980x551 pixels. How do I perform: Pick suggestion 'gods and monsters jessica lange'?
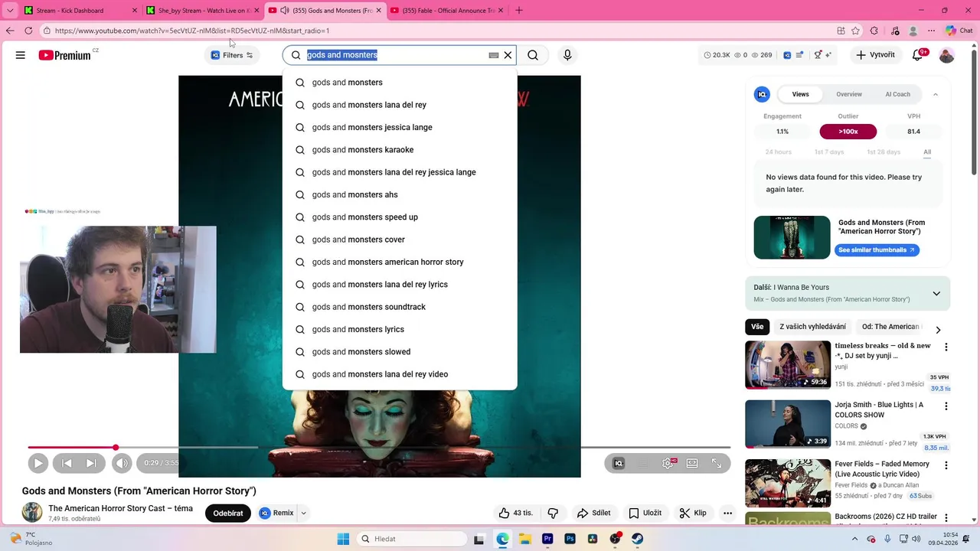tap(400, 127)
